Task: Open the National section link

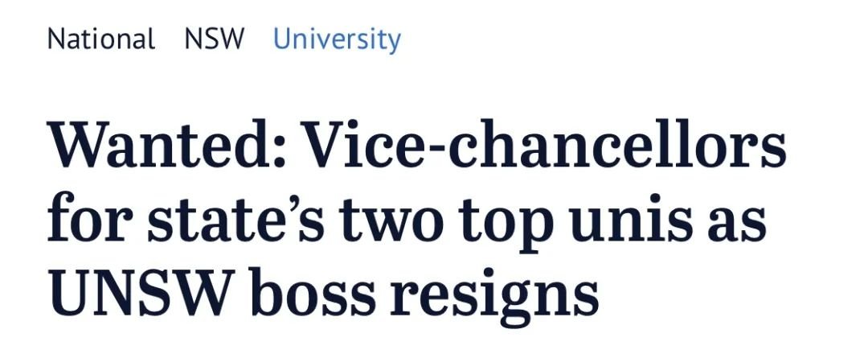Action: pyautogui.click(x=101, y=39)
